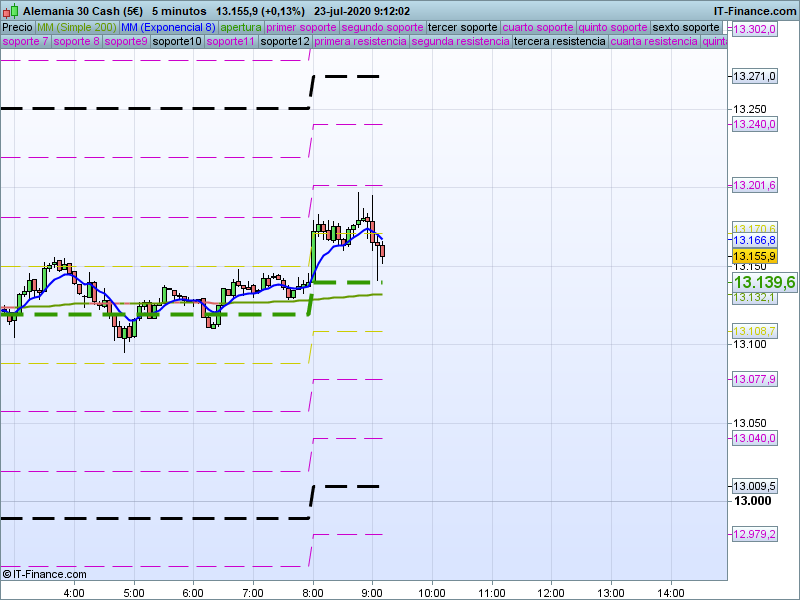Click the 12.979,2 price label

pyautogui.click(x=754, y=535)
